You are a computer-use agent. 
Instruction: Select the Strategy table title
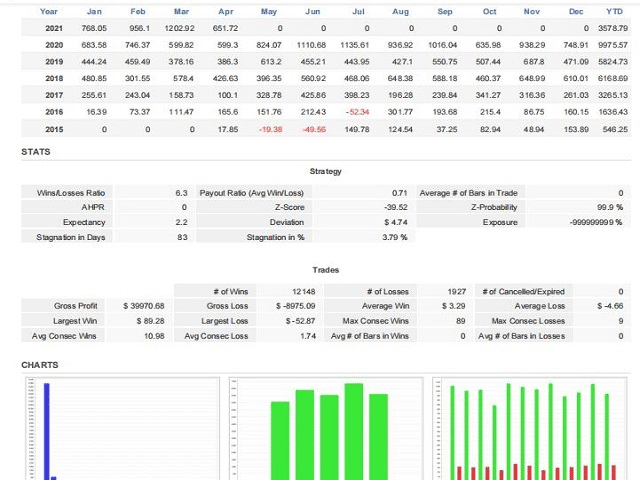point(325,172)
